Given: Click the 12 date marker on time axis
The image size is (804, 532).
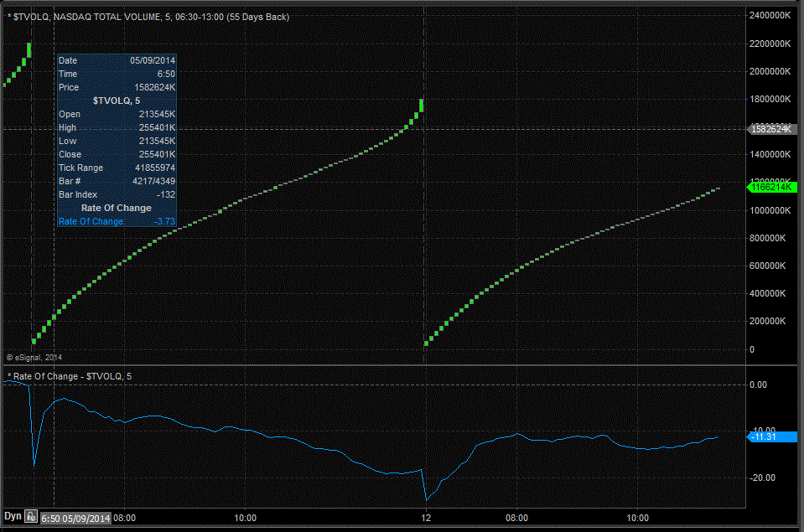Looking at the screenshot, I should pyautogui.click(x=426, y=518).
